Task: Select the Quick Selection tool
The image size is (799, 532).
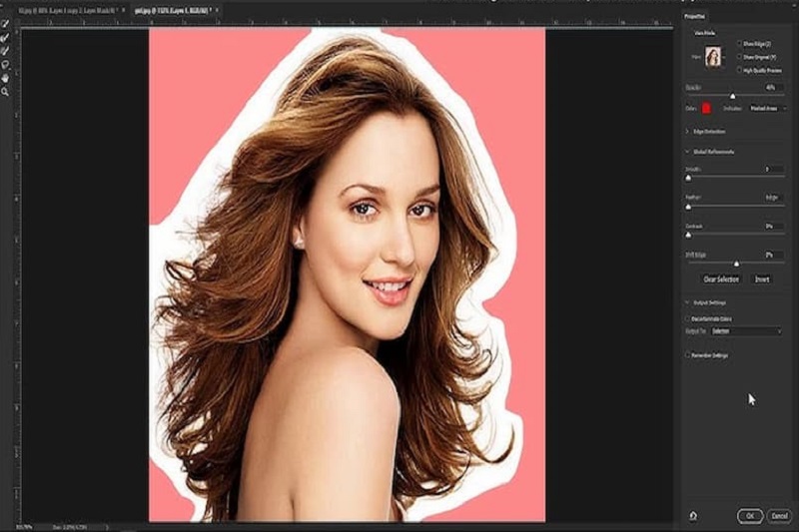Action: [x=5, y=24]
